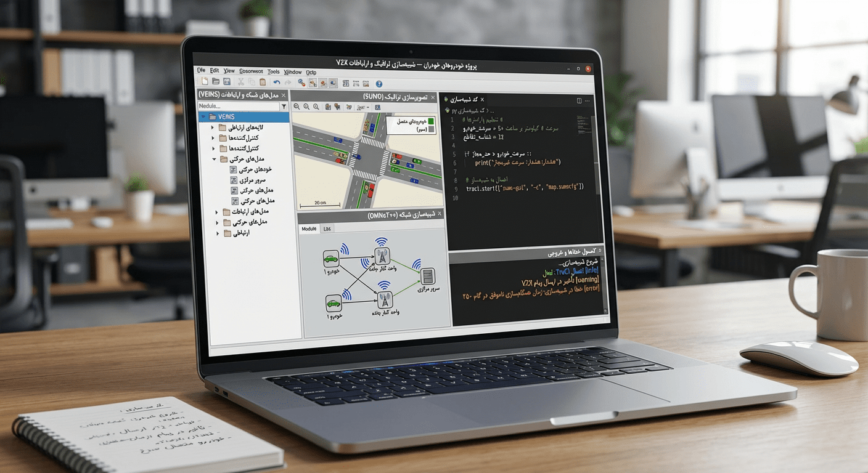Click the third magnifier zoom icon in SUMO toolbar
The image size is (868, 473).
click(316, 107)
